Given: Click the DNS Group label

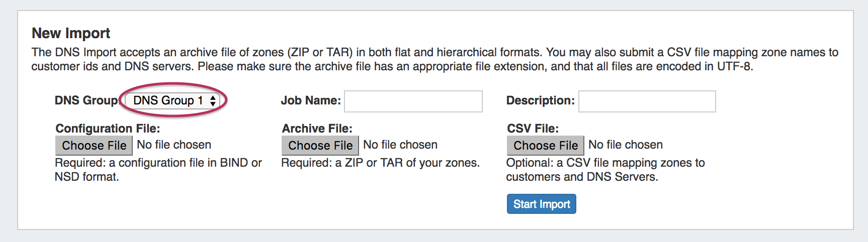Looking at the screenshot, I should click(85, 100).
